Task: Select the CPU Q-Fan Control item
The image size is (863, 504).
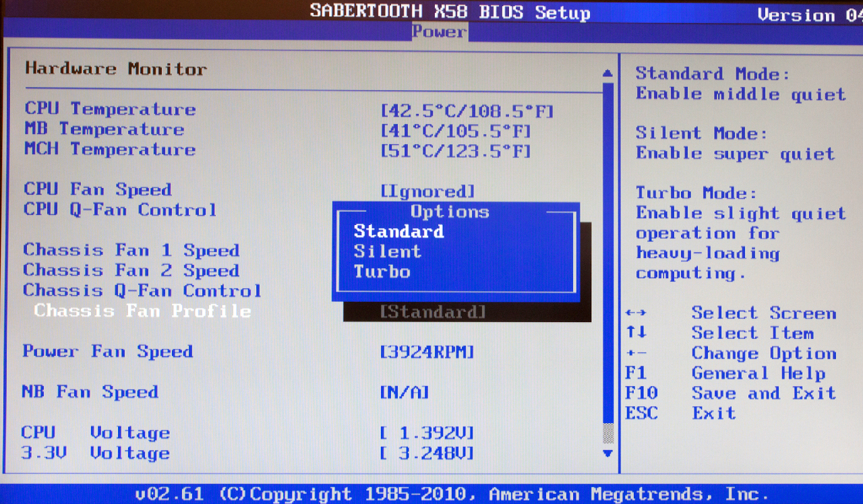Action: tap(120, 210)
